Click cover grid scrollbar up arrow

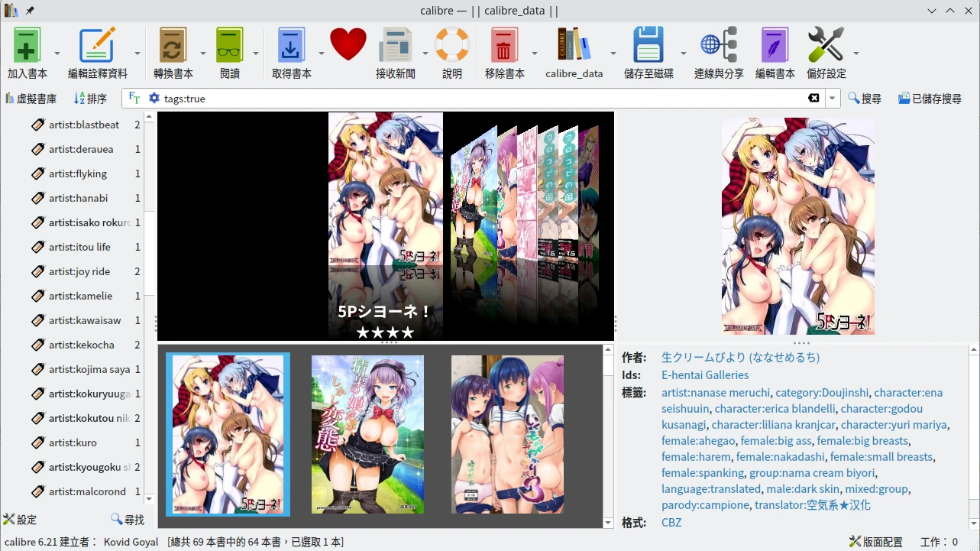click(x=608, y=351)
